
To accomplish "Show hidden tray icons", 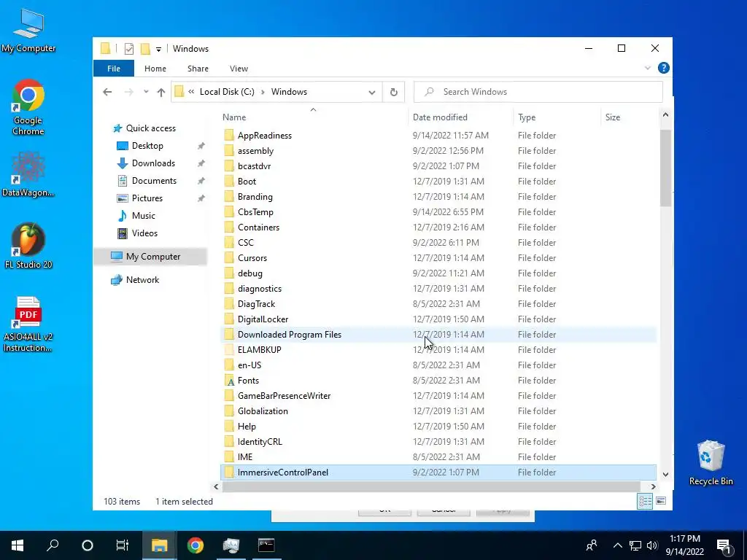I will [x=617, y=545].
